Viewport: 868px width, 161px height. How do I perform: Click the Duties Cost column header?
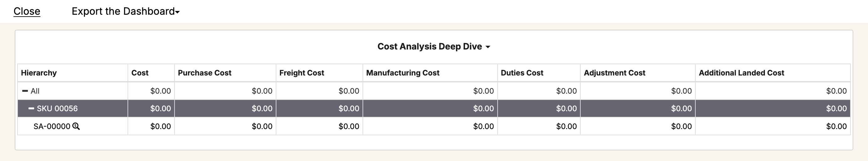(522, 73)
